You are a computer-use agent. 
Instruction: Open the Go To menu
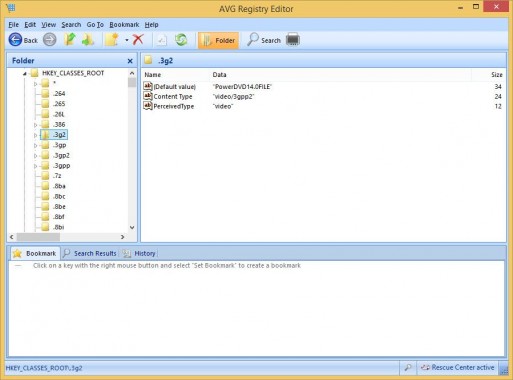[x=95, y=25]
